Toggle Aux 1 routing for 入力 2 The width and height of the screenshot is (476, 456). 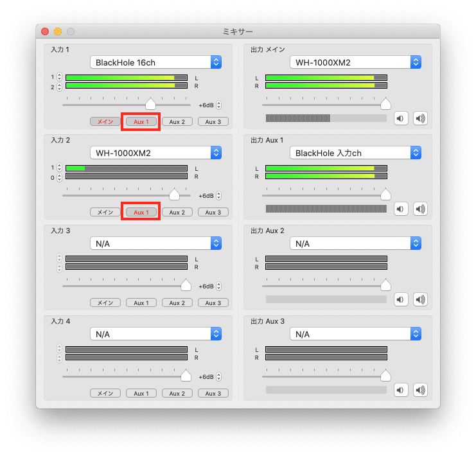pos(141,212)
